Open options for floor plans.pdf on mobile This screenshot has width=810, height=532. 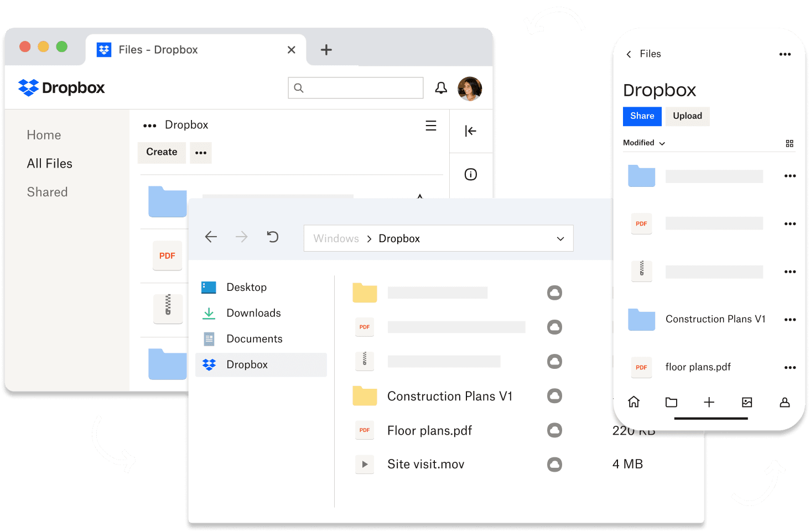790,368
